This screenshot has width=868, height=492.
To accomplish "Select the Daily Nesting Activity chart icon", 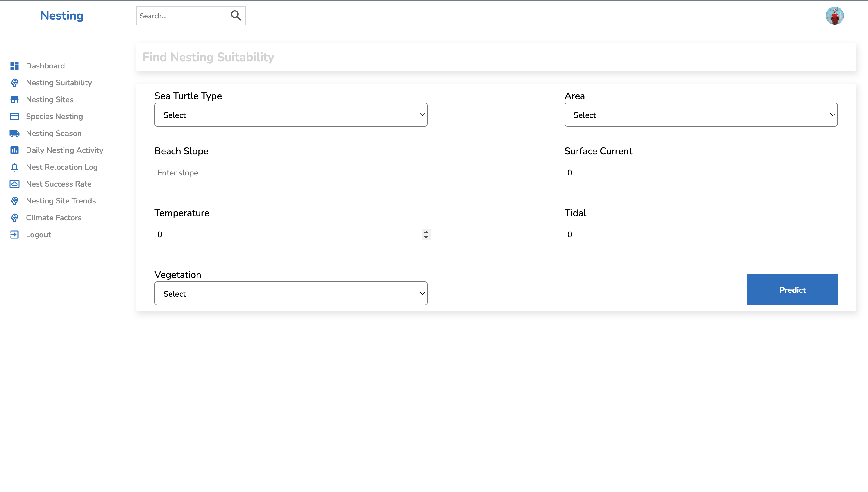I will click(14, 150).
